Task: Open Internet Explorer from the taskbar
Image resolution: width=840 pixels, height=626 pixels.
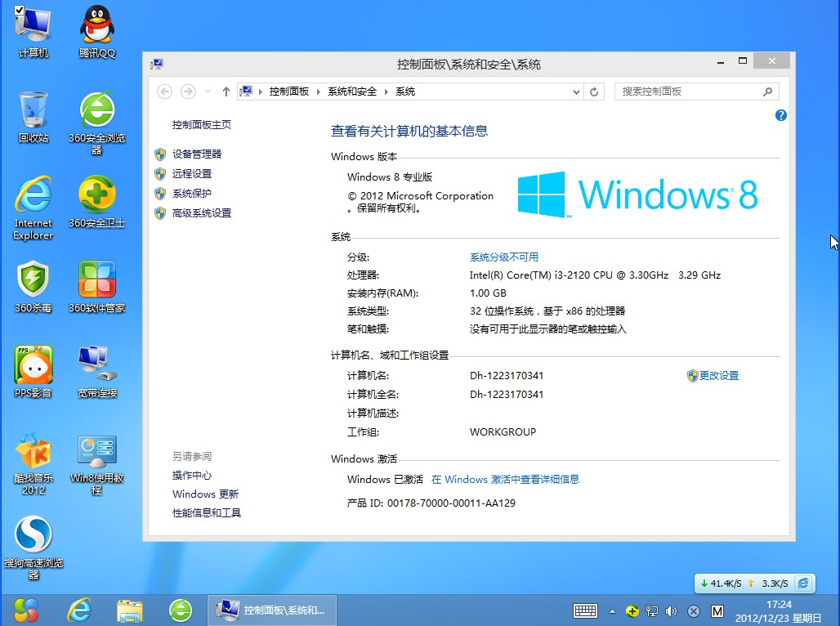Action: pyautogui.click(x=78, y=610)
